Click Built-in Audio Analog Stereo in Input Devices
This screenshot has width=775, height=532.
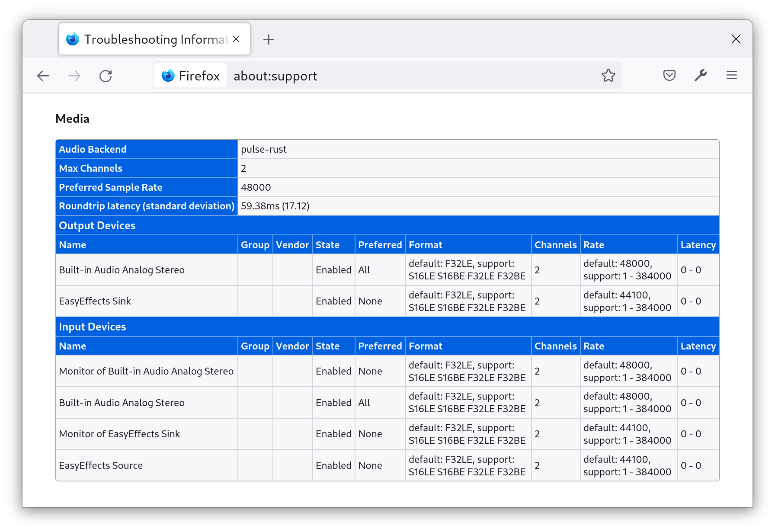pos(122,403)
